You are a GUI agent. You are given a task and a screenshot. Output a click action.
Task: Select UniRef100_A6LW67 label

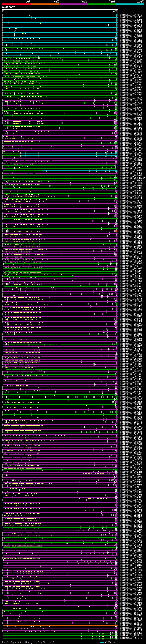coord(131,268)
